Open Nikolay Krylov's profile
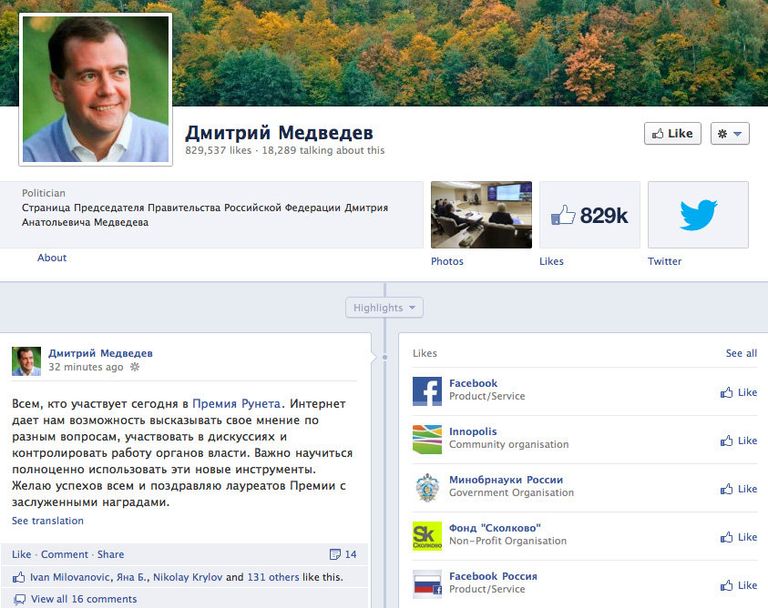This screenshot has width=768, height=608. 188,577
